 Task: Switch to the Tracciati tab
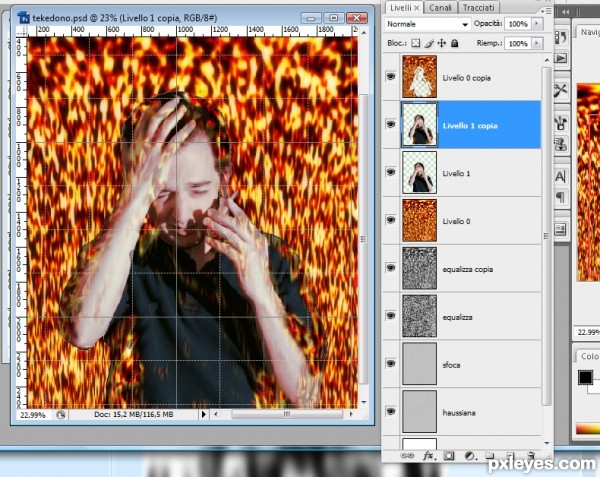point(479,8)
